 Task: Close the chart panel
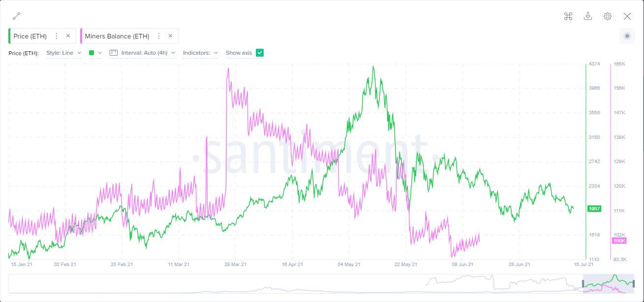click(627, 16)
